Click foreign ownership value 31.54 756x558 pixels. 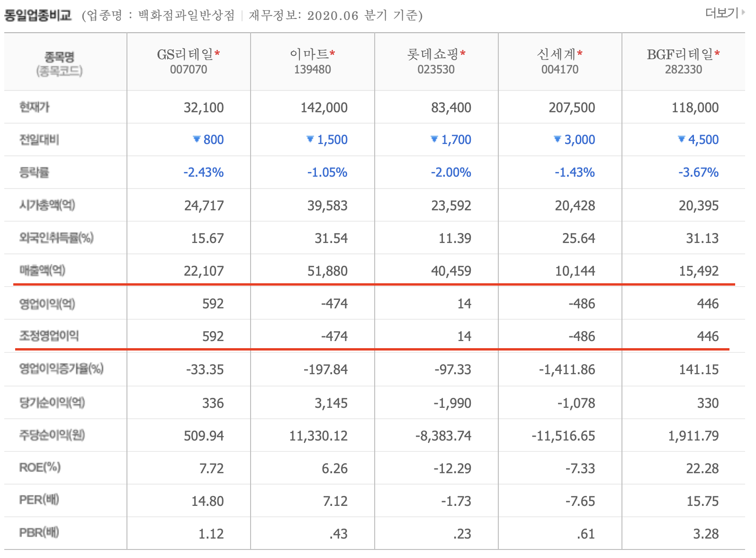click(331, 238)
